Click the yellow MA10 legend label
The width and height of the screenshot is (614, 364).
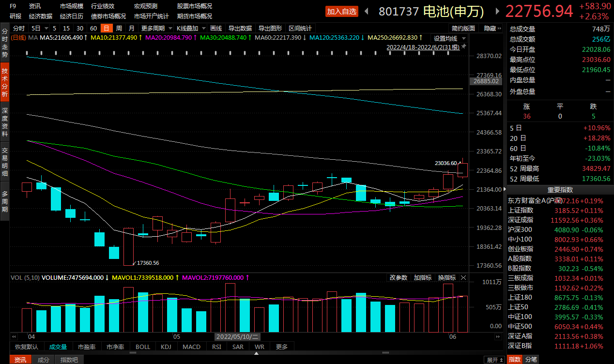[x=116, y=37]
